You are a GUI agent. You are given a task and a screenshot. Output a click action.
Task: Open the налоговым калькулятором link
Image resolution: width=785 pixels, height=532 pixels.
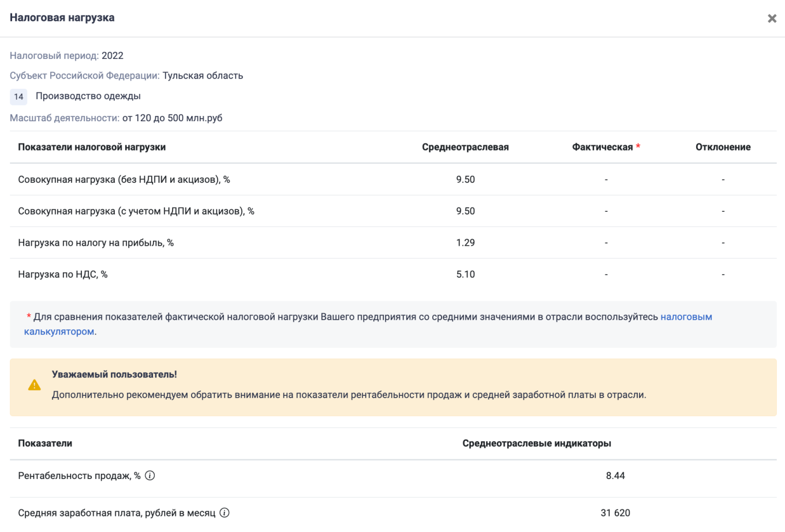[686, 317]
